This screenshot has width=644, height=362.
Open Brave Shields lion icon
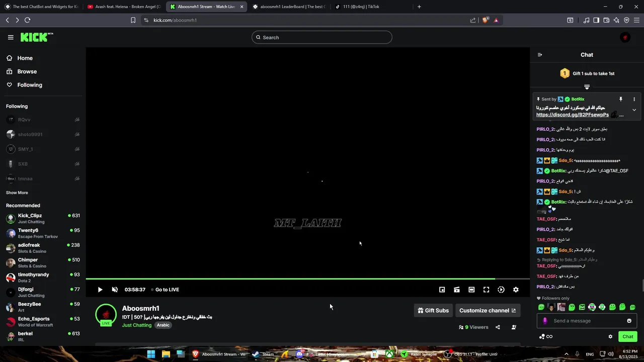(x=486, y=20)
